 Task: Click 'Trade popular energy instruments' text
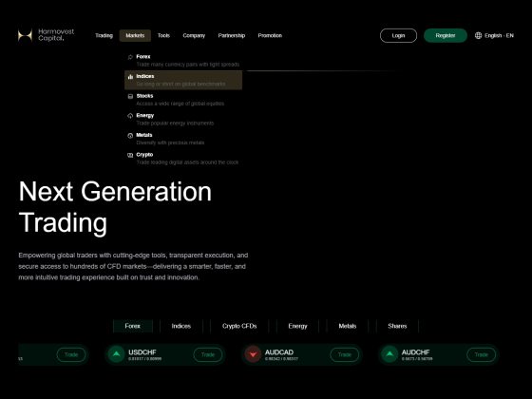point(175,123)
